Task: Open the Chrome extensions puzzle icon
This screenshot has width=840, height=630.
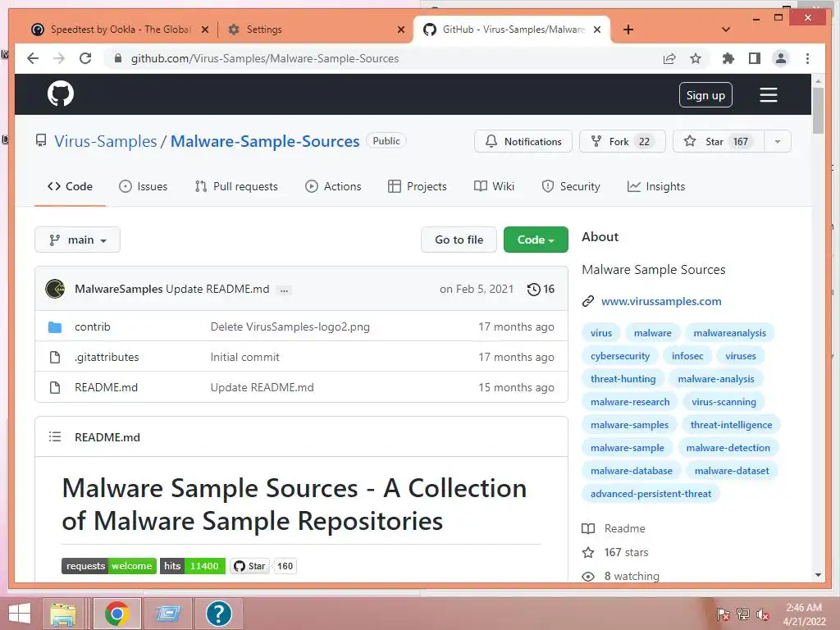Action: pyautogui.click(x=728, y=58)
